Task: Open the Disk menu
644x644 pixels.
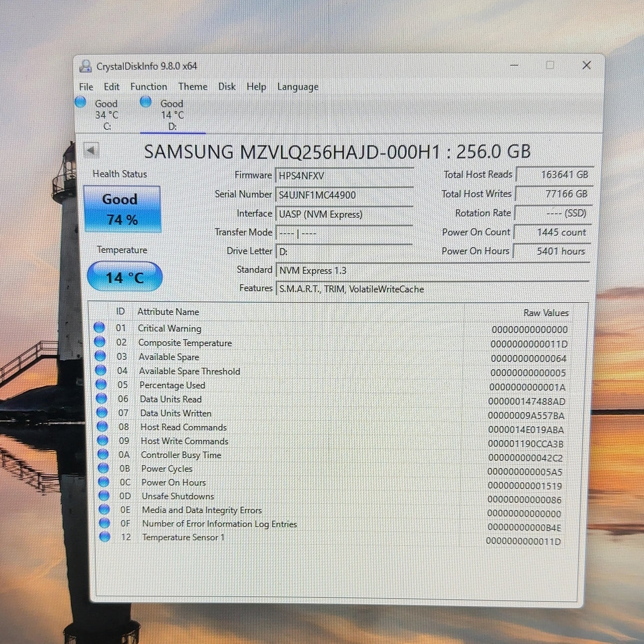Action: [226, 87]
